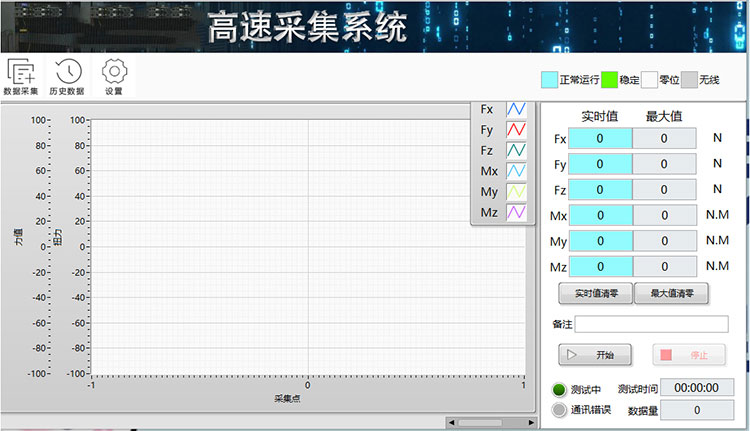Click the Mz purple plot legend icon
This screenshot has height=431, width=750.
516,213
